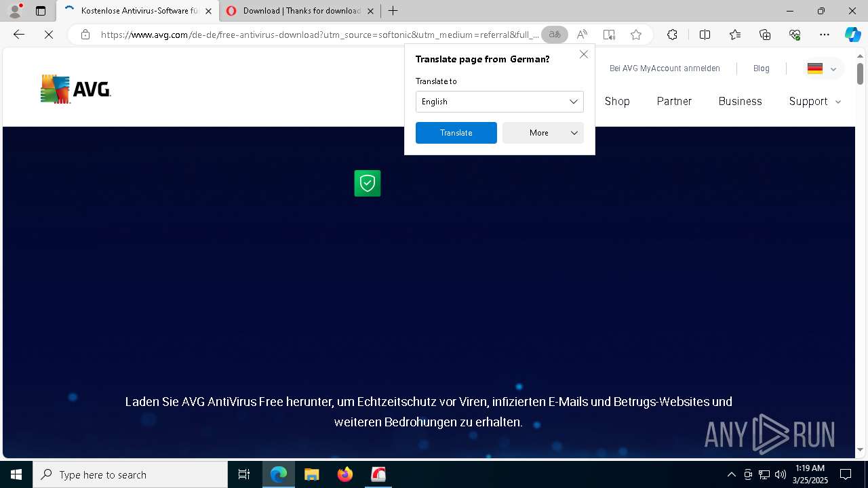
Task: Click the translate icon in address bar
Action: coord(555,35)
